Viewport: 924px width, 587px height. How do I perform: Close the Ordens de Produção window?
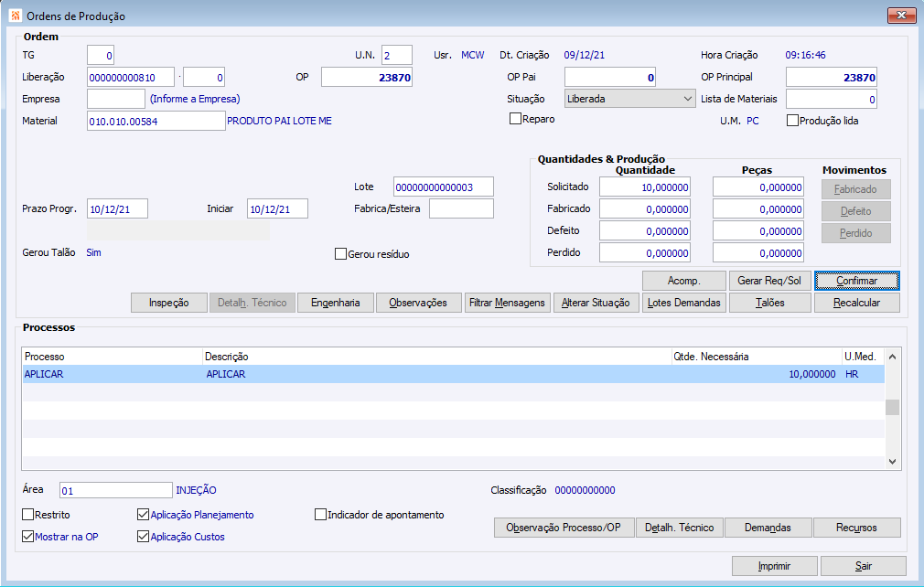pyautogui.click(x=902, y=16)
